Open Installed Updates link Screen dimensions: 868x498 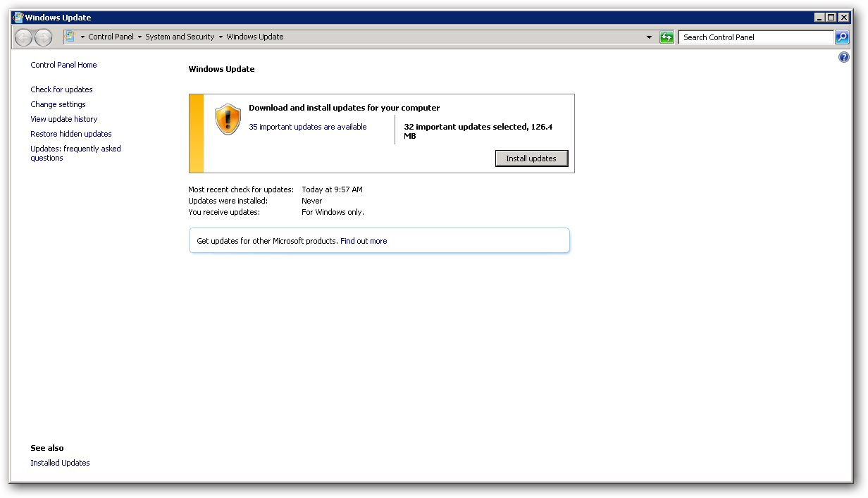pyautogui.click(x=60, y=463)
